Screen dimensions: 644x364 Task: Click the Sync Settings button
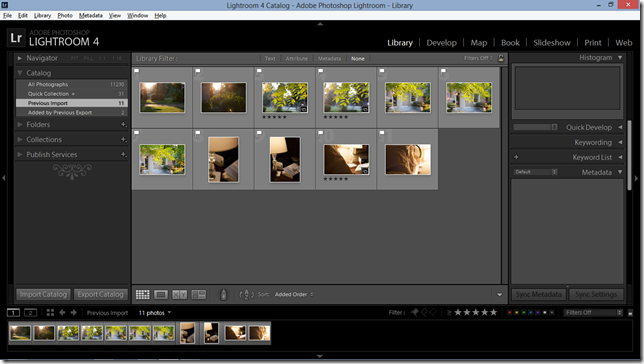coord(596,295)
